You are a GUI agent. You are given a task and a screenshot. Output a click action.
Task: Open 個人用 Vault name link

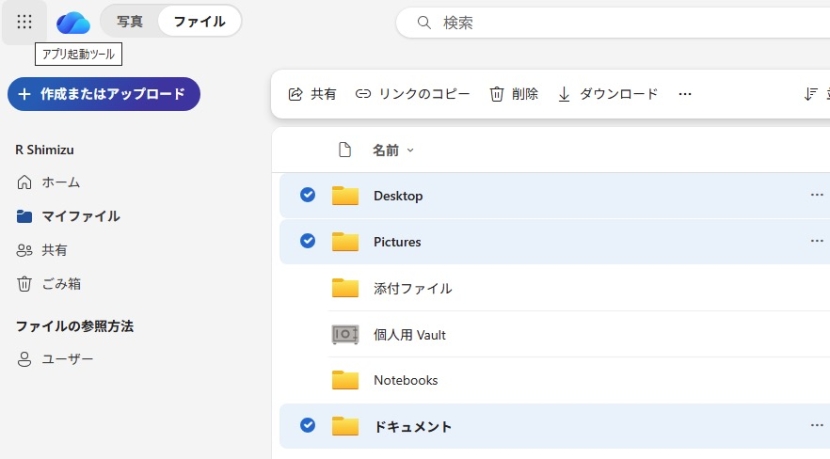coord(409,335)
